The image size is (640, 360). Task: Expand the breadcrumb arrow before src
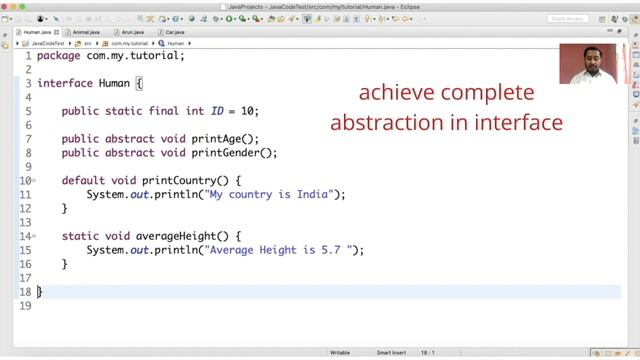(x=70, y=43)
